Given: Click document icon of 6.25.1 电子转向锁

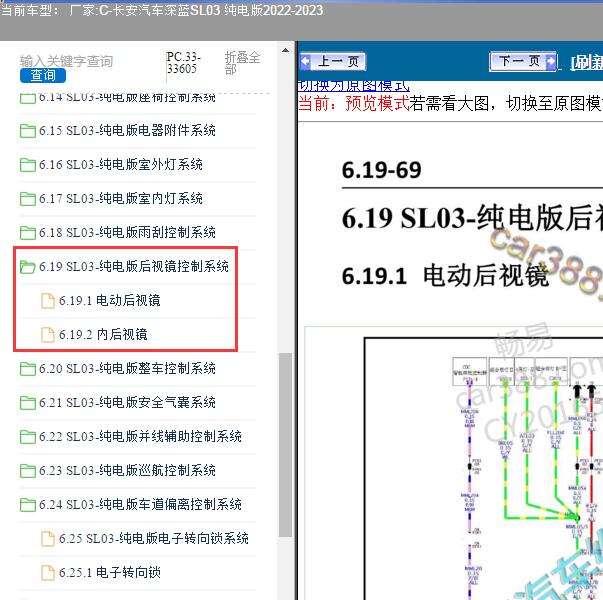Looking at the screenshot, I should (48, 572).
